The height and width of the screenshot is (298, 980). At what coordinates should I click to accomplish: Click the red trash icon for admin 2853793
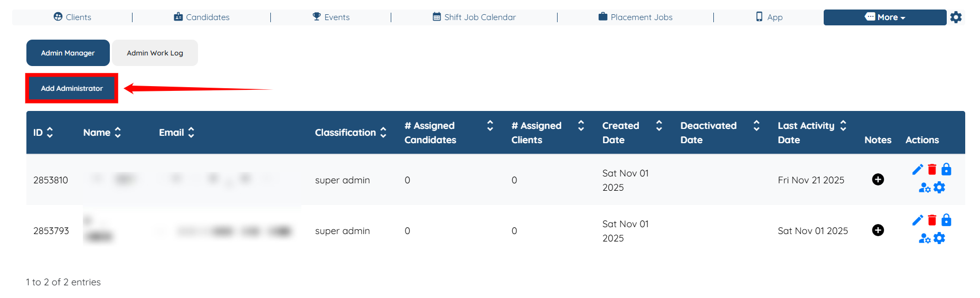point(932,220)
